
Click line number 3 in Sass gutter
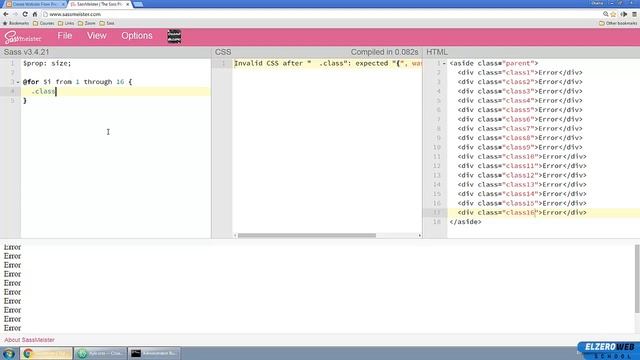[12, 82]
